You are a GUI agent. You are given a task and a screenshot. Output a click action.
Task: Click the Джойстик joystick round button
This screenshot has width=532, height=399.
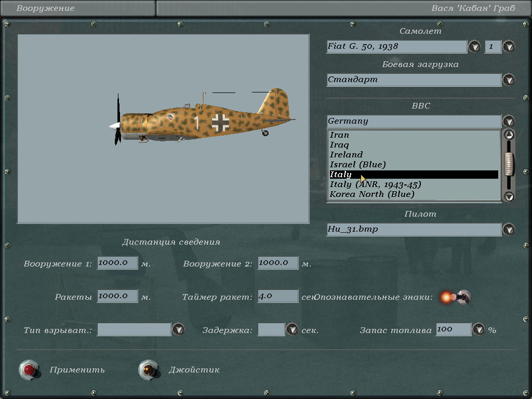coord(149,370)
